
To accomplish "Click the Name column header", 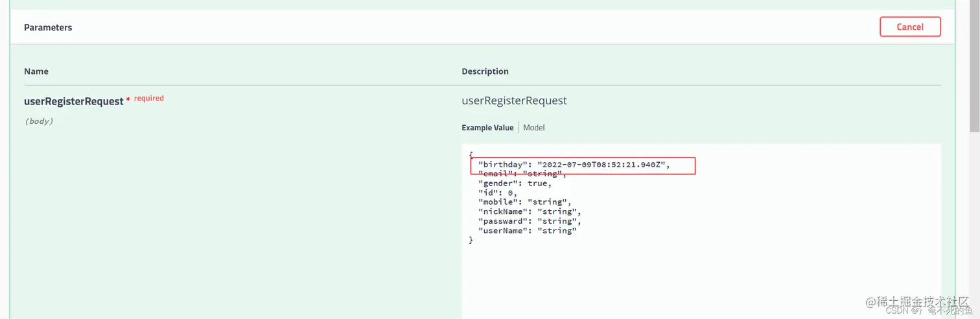I will [x=36, y=71].
